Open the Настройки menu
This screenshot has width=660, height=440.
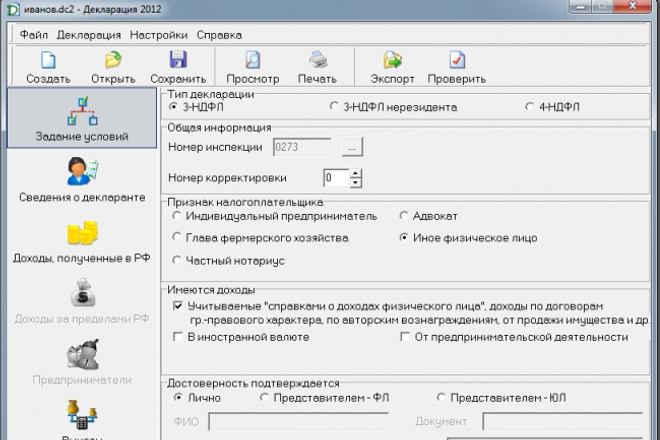(x=158, y=34)
